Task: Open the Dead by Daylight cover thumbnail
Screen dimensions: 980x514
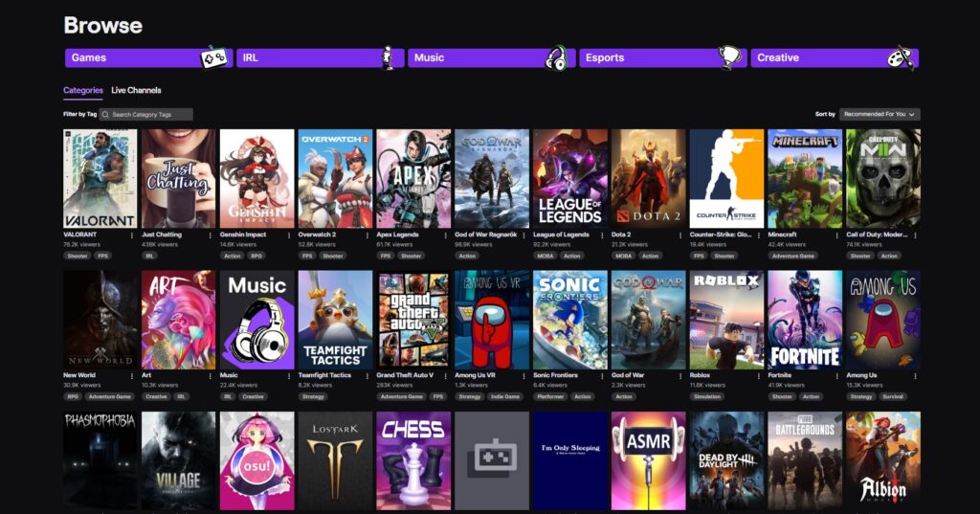Action: 727,460
